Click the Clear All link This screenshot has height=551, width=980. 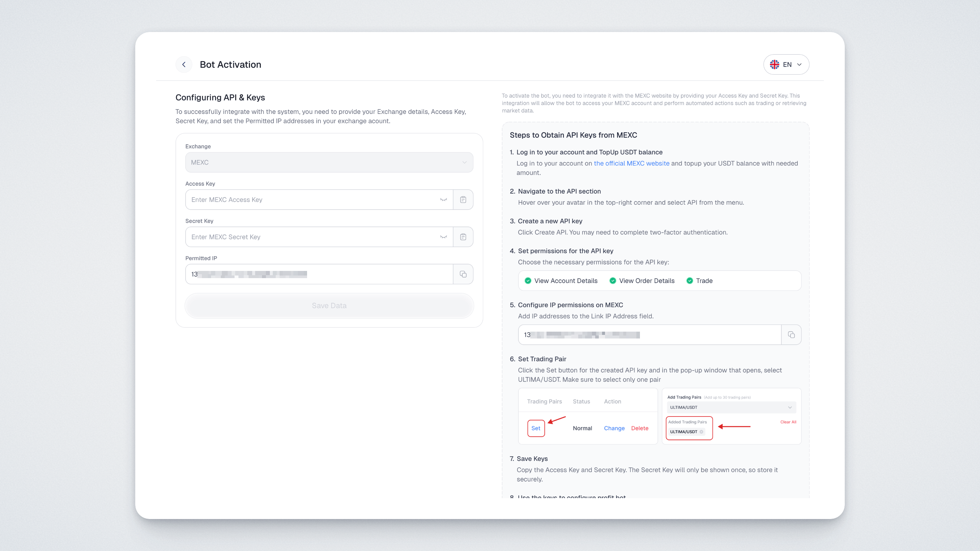788,422
